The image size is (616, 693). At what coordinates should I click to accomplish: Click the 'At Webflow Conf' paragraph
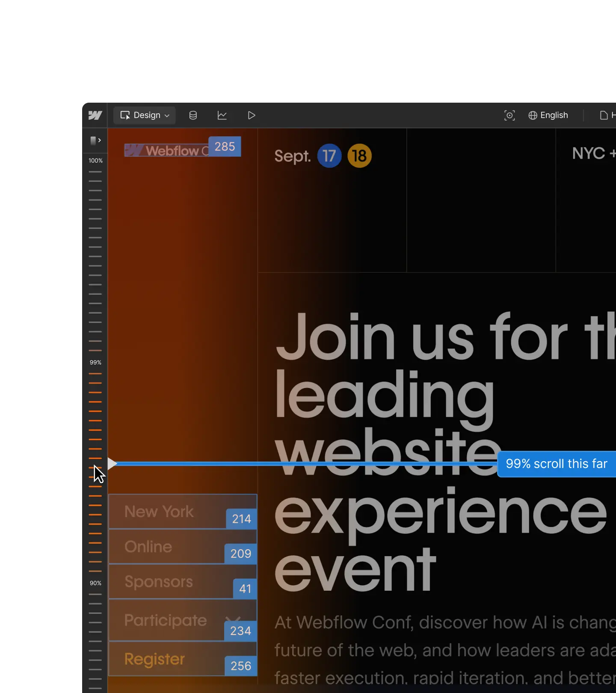click(x=445, y=650)
